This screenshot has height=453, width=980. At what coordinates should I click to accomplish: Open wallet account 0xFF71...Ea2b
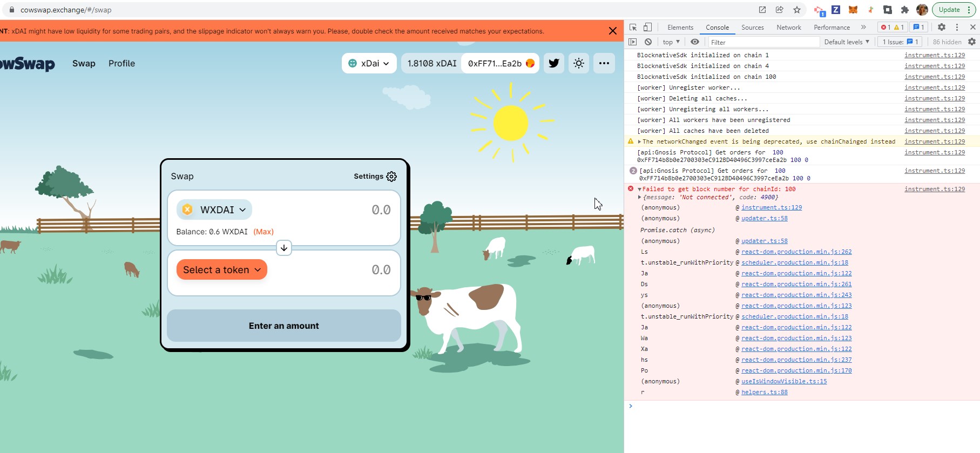(501, 63)
